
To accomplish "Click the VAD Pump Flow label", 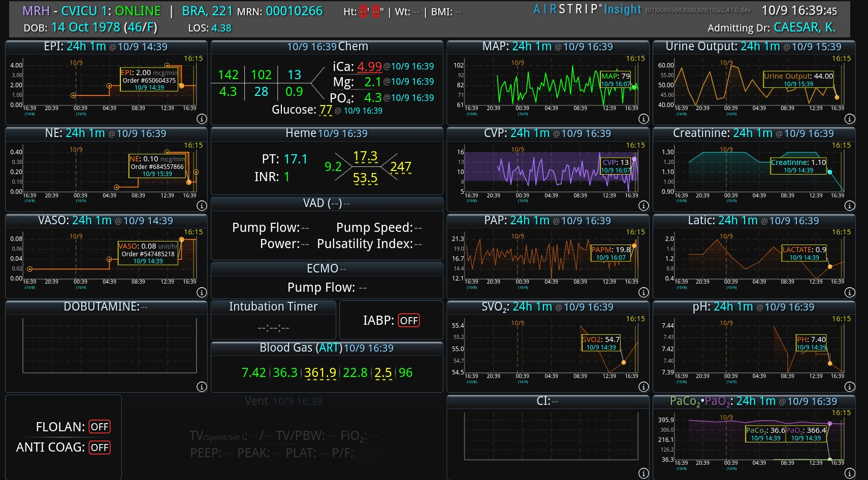I will pyautogui.click(x=266, y=227).
